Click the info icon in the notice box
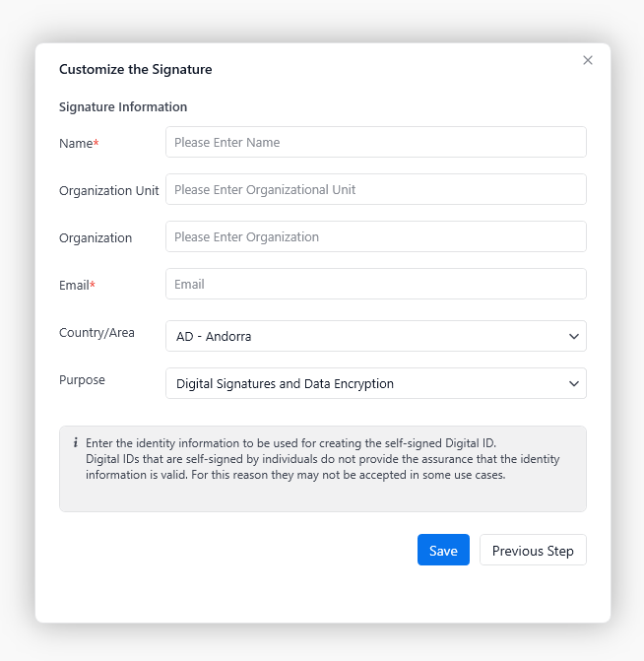This screenshot has width=644, height=661. (x=76, y=443)
